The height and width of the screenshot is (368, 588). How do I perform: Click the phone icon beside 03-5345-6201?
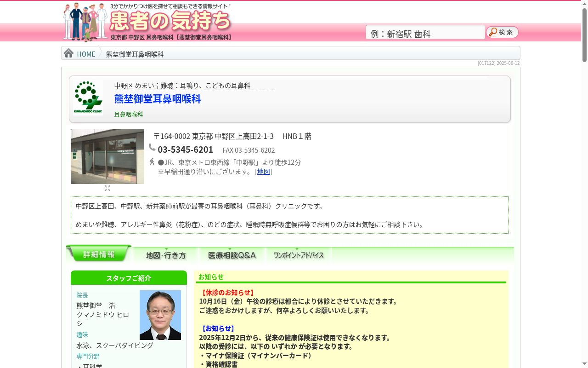click(152, 147)
